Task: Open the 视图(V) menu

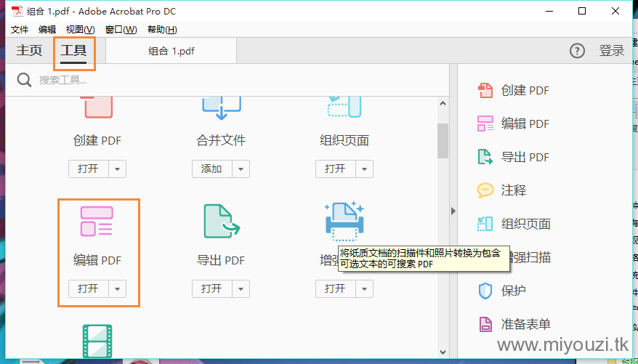Action: click(80, 30)
